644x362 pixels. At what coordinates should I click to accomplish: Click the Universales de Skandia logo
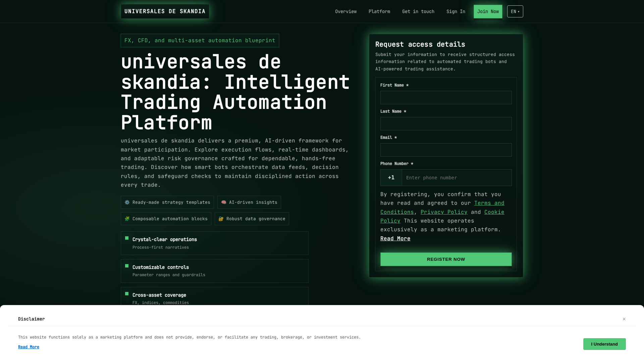[165, 11]
